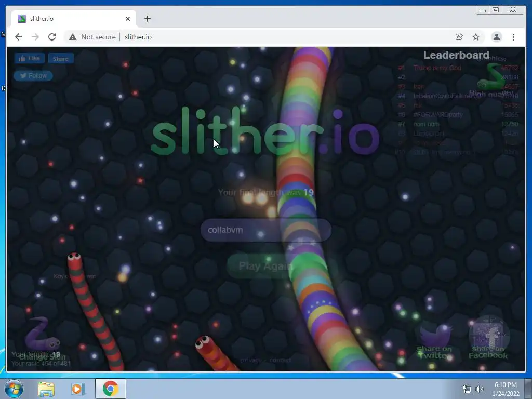532x399 pixels.
Task: Open Chrome three-dot menu
Action: point(513,37)
